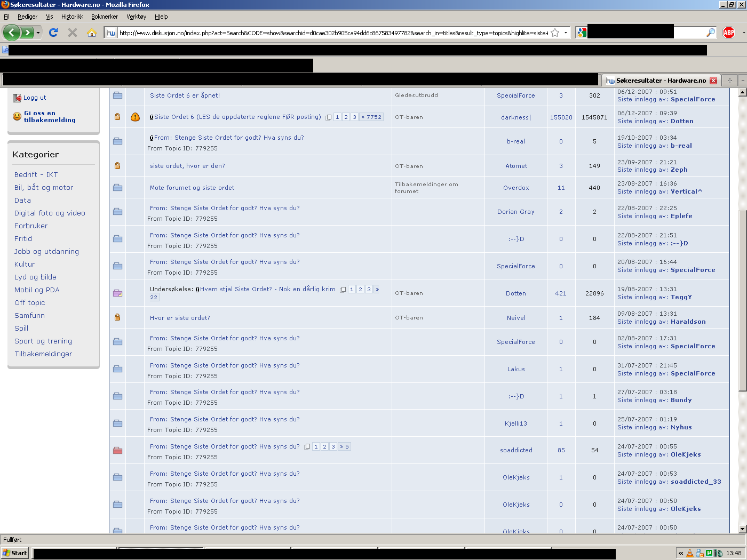747x560 pixels.
Task: Go to page 5 in soaddicted's topic row
Action: tap(345, 447)
